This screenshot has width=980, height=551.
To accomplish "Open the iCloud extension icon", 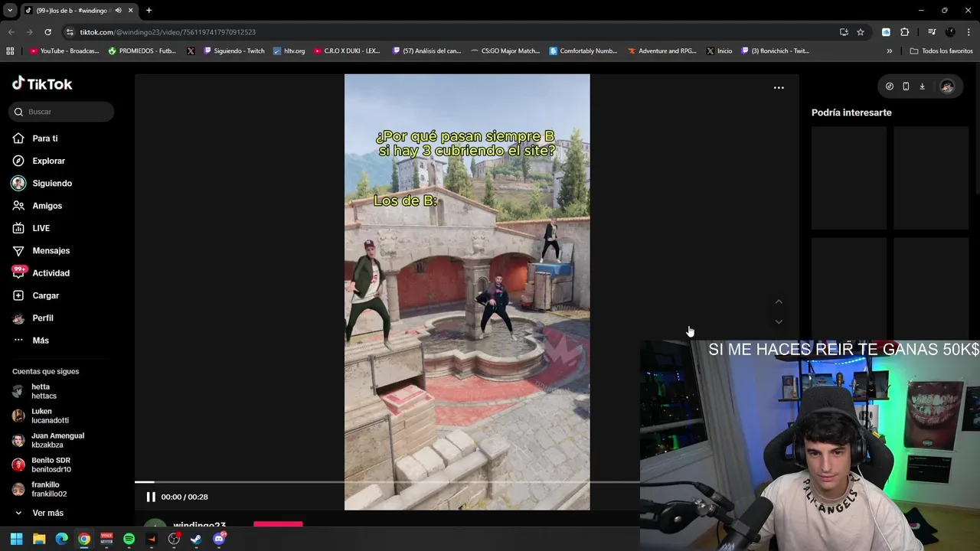I will pos(886,32).
